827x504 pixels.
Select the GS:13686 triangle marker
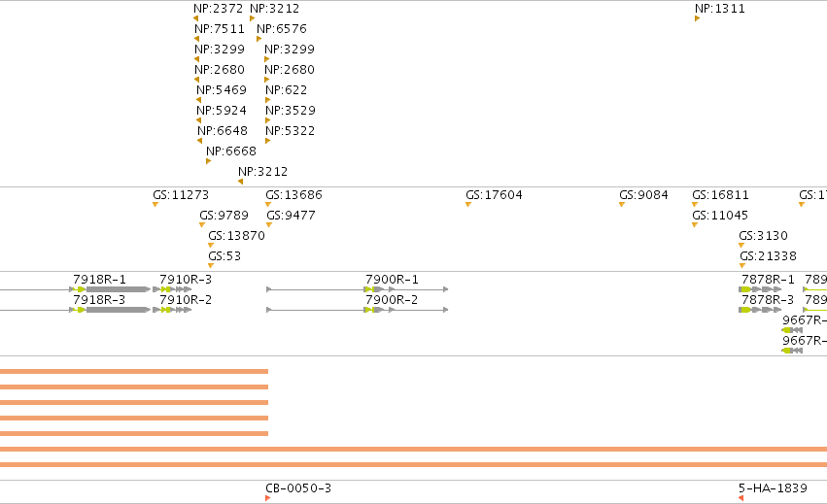(x=268, y=205)
